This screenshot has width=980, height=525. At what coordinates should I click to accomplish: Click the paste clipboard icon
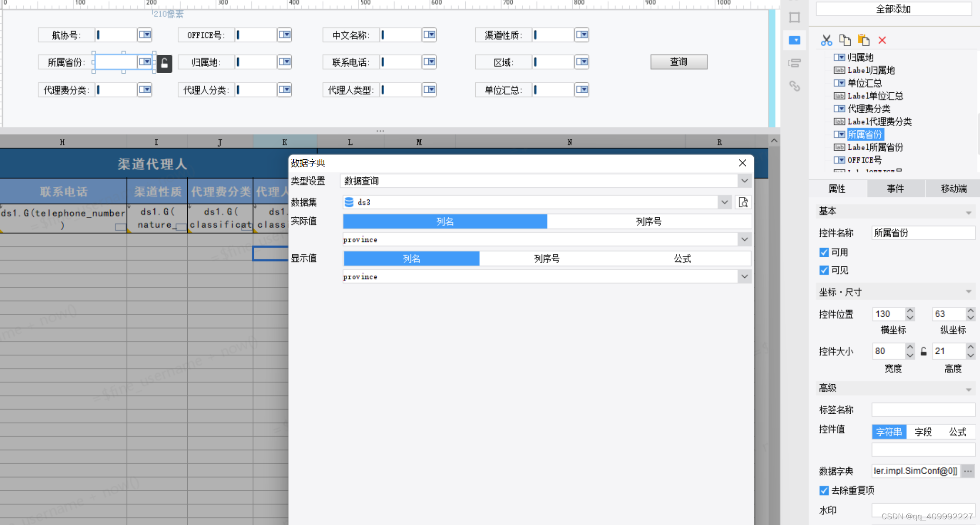pos(863,40)
